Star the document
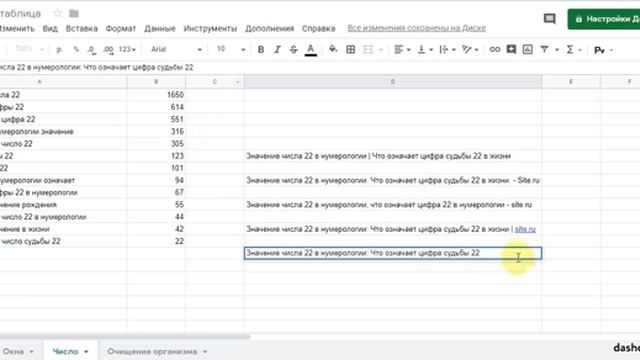640x360 pixels. point(58,13)
